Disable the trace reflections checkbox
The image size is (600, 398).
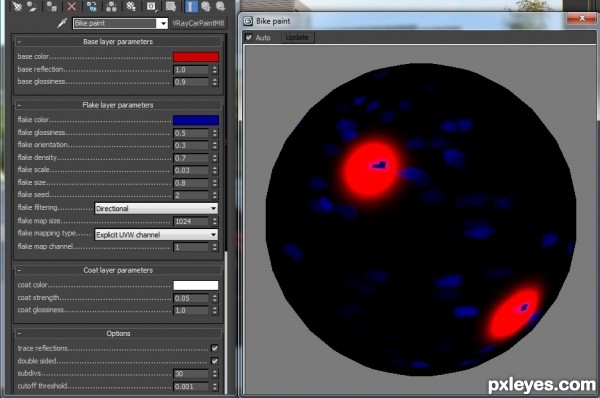click(215, 348)
